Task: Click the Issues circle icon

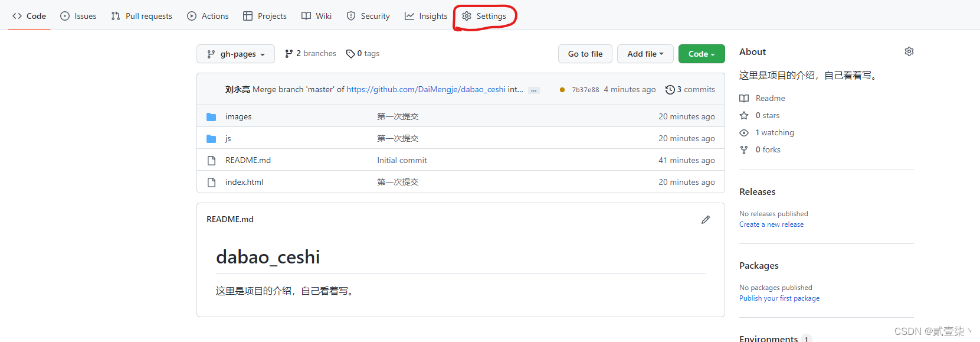Action: [x=65, y=16]
